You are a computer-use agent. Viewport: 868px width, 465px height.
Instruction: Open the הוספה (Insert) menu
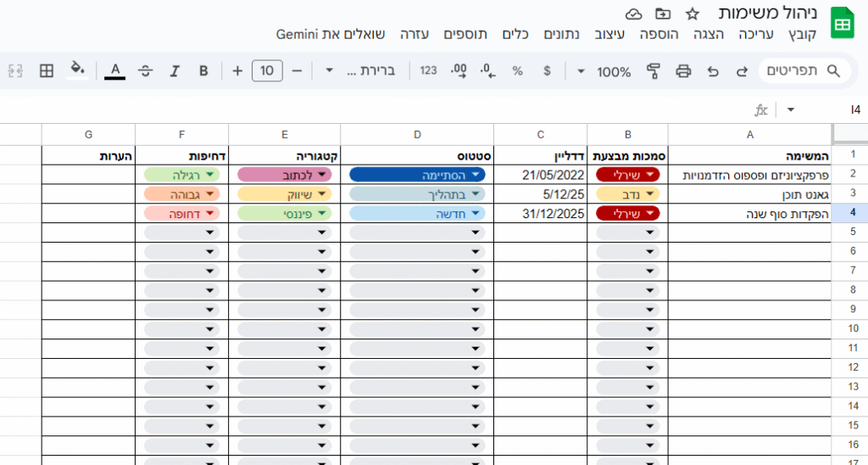(x=659, y=34)
